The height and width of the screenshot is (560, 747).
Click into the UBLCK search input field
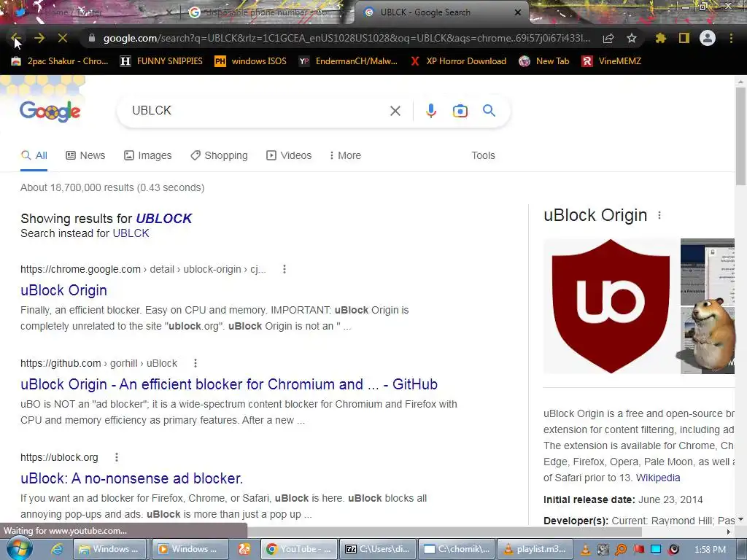pyautogui.click(x=258, y=111)
